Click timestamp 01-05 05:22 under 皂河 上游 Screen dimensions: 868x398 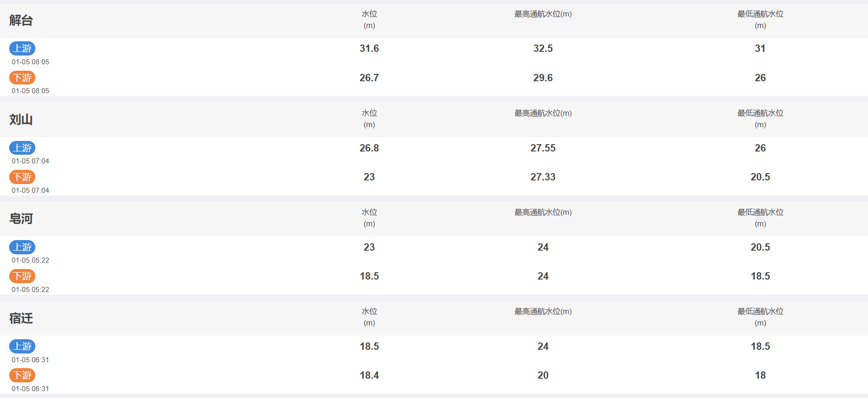click(x=30, y=260)
